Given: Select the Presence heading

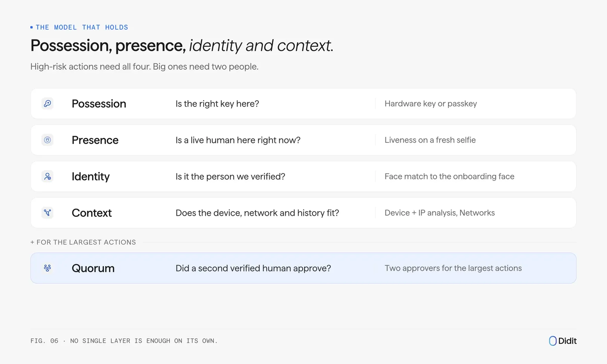Looking at the screenshot, I should 95,140.
